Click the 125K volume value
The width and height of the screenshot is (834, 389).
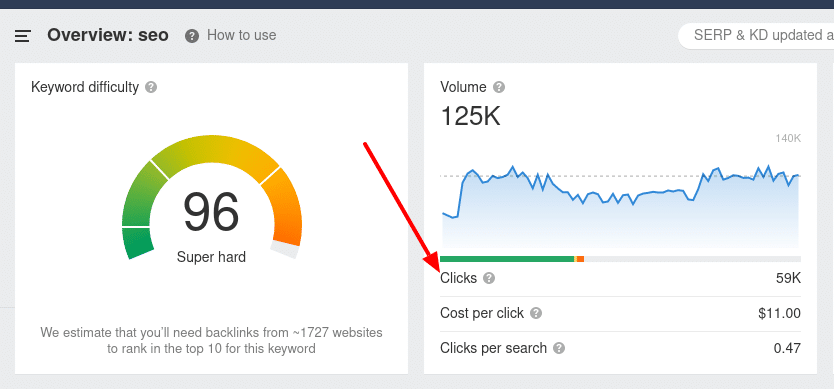point(471,115)
